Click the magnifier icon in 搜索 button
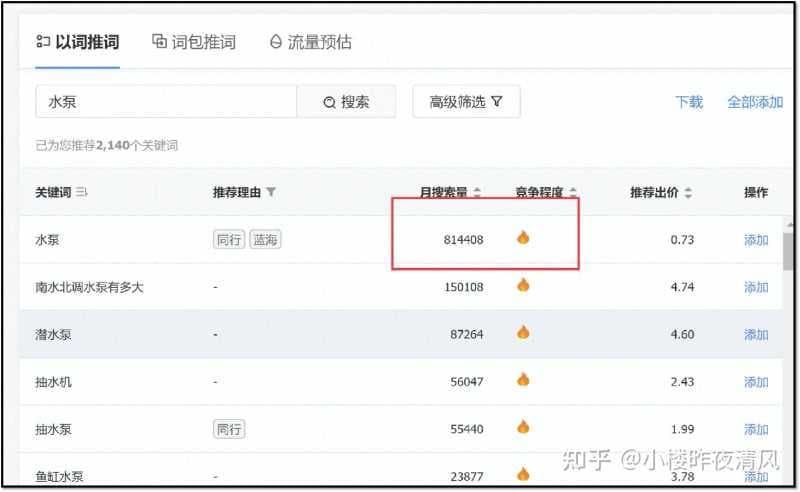Viewport: 800px width, 492px height. click(x=330, y=103)
